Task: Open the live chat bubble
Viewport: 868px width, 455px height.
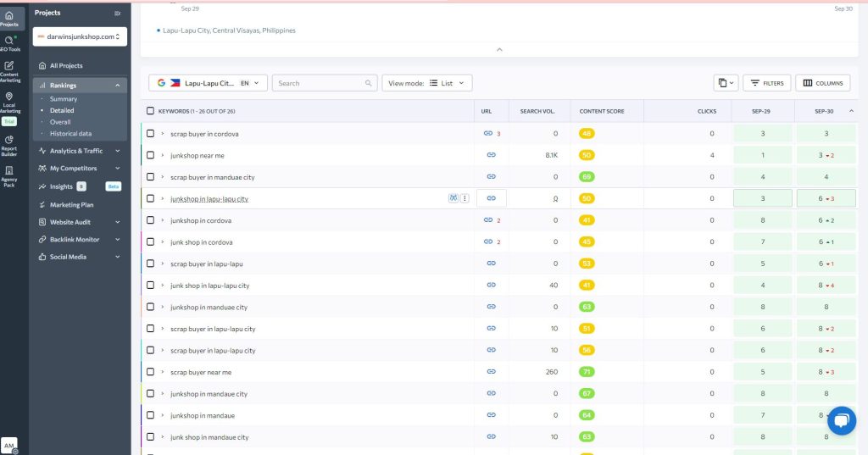Action: click(x=842, y=420)
